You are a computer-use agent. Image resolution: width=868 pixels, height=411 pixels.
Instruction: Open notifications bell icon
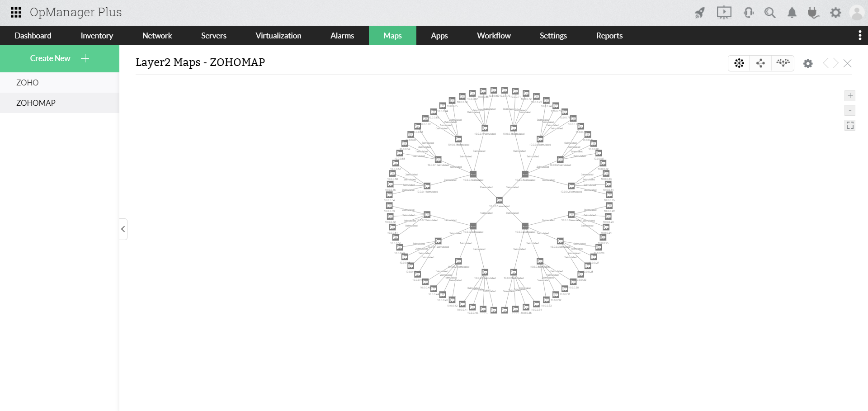(x=792, y=13)
